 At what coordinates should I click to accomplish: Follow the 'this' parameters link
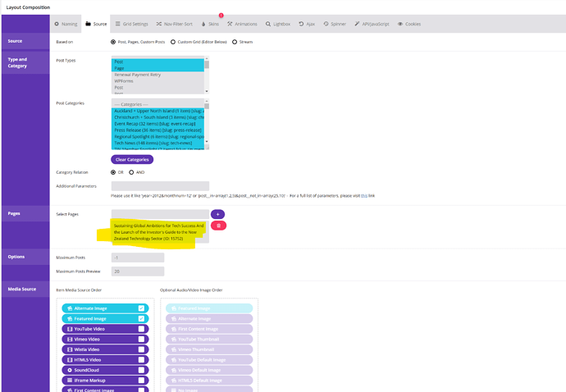click(x=364, y=196)
